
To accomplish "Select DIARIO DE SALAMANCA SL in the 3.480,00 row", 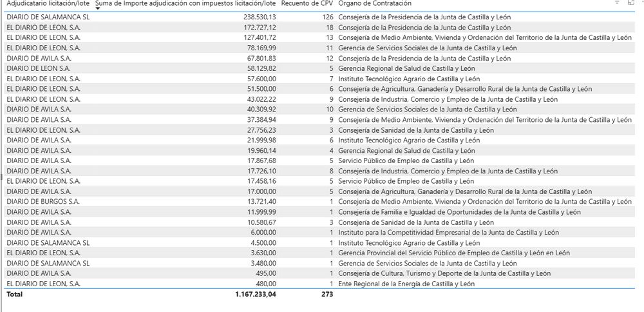I will [x=48, y=263].
